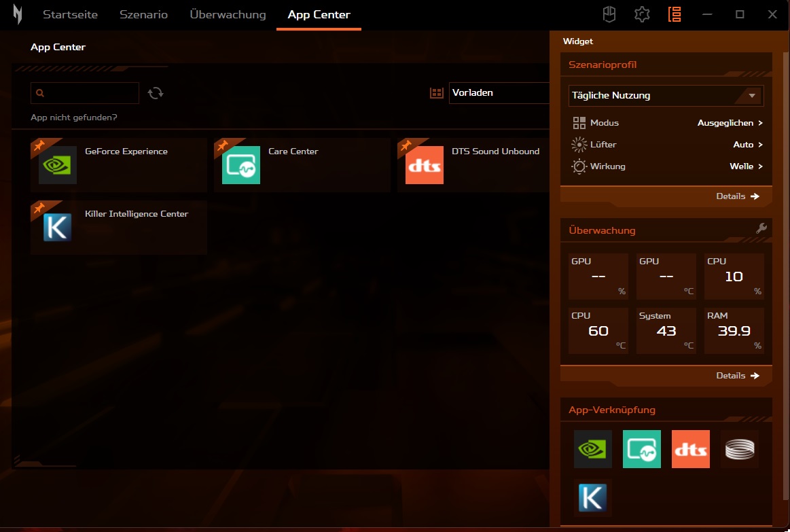This screenshot has width=790, height=532.
Task: Unpin DTS Sound Unbound via its pin marker
Action: [x=406, y=145]
